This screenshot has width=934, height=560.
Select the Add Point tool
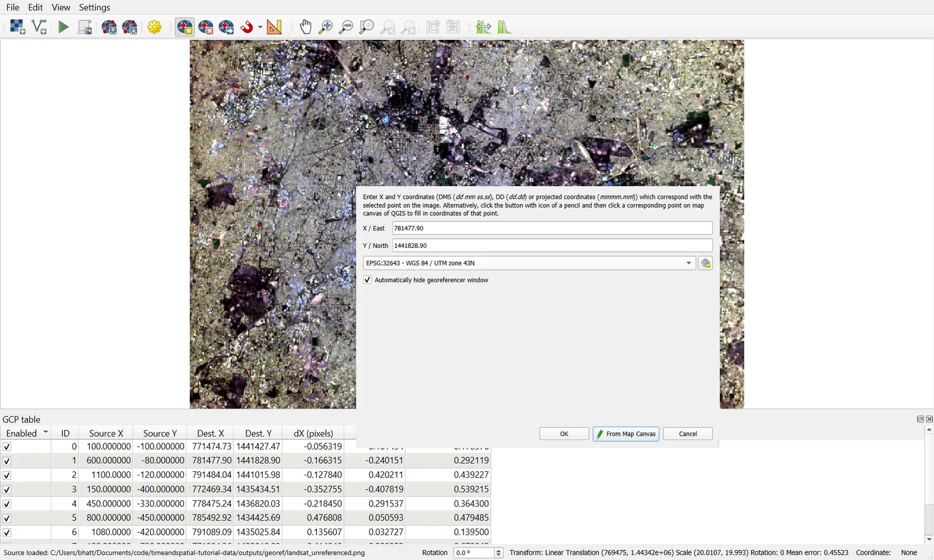[185, 27]
